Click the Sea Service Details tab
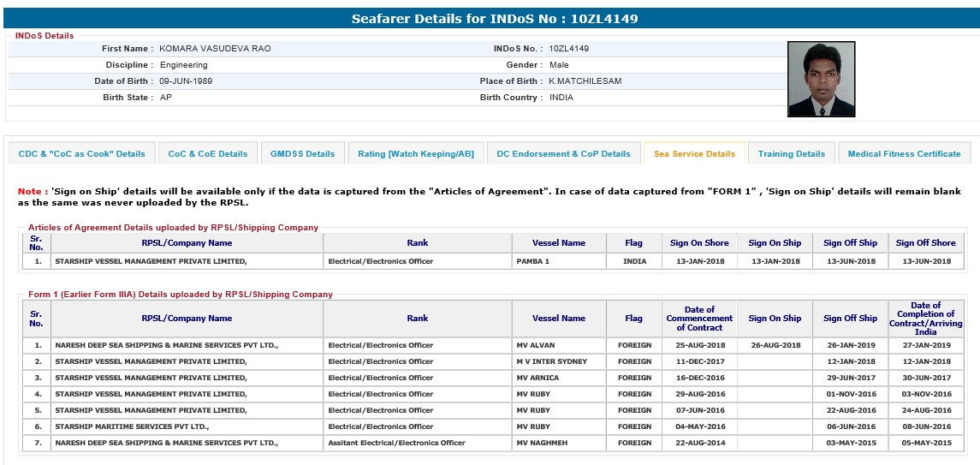Image resolution: width=980 pixels, height=465 pixels. (694, 154)
